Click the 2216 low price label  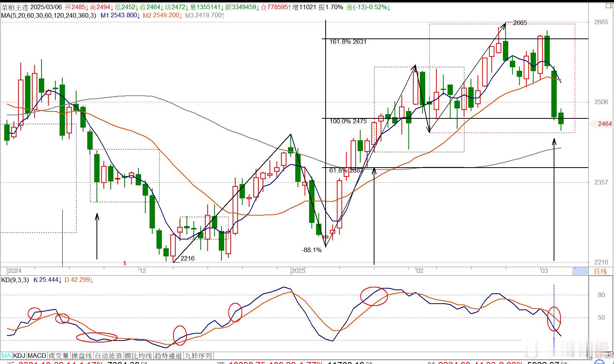(x=187, y=258)
